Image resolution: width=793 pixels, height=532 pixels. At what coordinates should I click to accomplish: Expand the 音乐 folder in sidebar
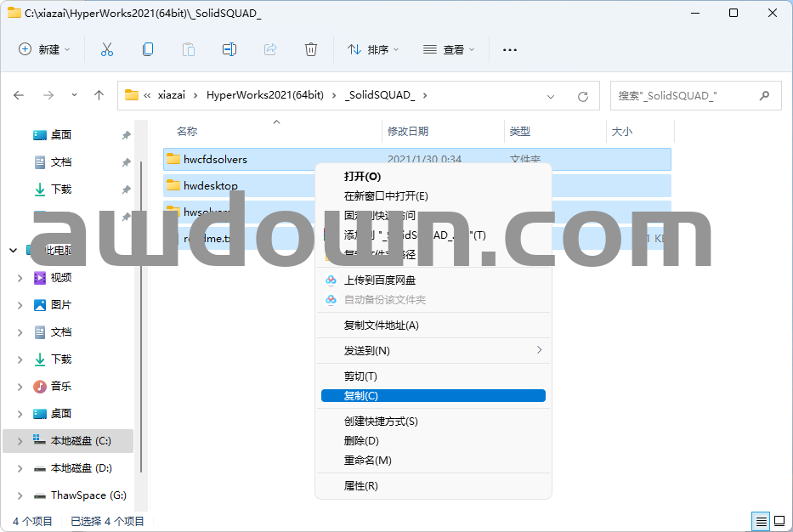(20, 387)
